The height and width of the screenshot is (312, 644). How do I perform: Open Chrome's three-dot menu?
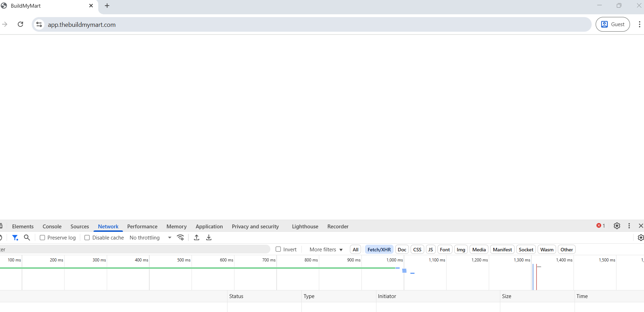coord(639,24)
